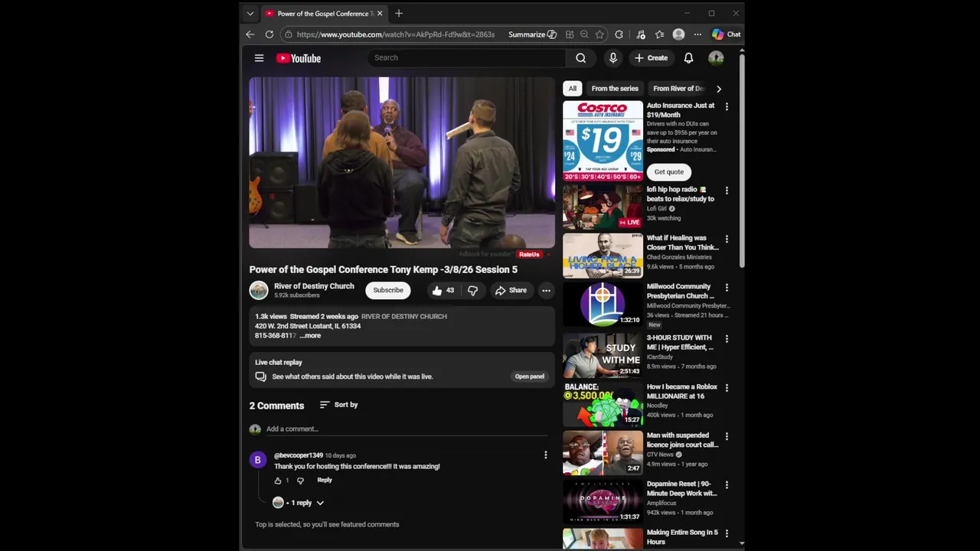Image resolution: width=980 pixels, height=551 pixels.
Task: Start voice search with microphone icon
Action: 612,58
